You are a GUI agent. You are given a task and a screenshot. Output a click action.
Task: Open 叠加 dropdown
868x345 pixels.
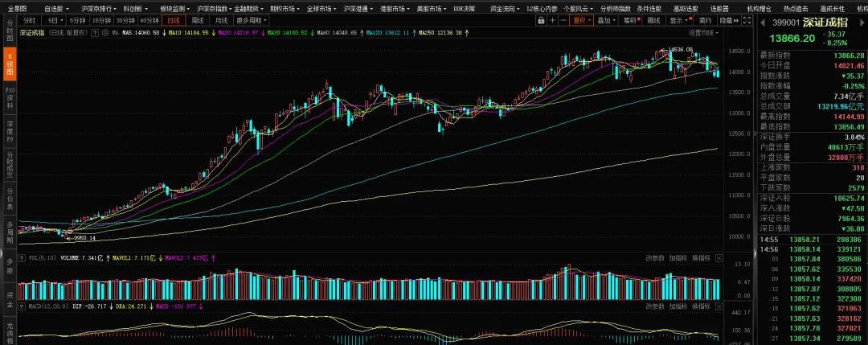click(606, 20)
